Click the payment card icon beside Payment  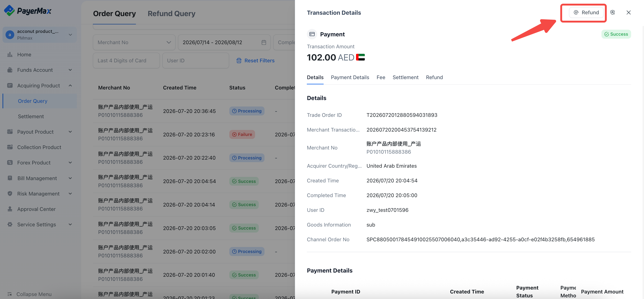coord(312,34)
